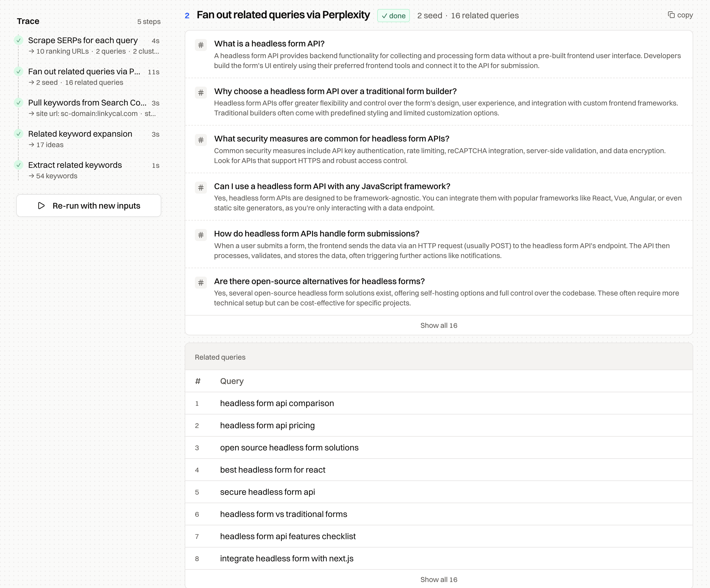Select row 'headless form api features checklist'
The width and height of the screenshot is (710, 588).
[x=439, y=536]
